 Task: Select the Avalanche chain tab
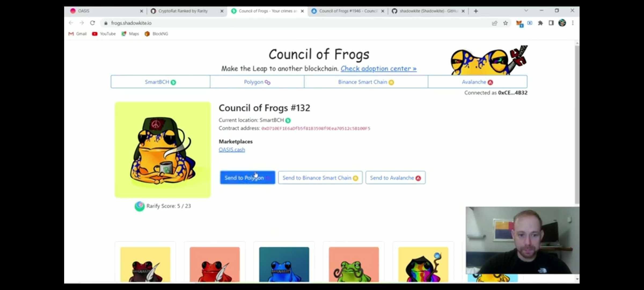click(x=478, y=82)
